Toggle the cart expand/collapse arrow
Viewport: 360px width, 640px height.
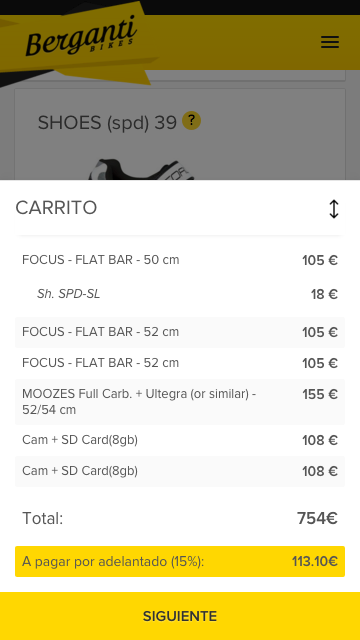[x=334, y=209]
